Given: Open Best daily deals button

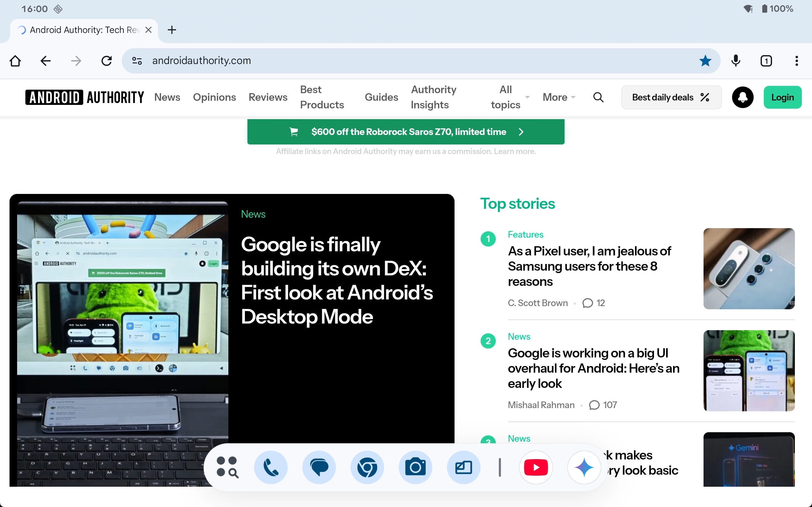Looking at the screenshot, I should click(x=671, y=97).
